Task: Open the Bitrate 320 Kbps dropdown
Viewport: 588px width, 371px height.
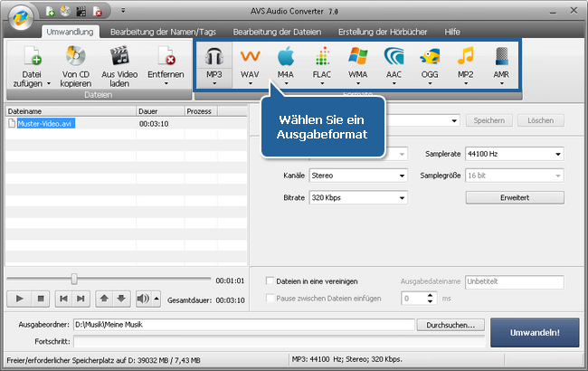Action: 358,197
